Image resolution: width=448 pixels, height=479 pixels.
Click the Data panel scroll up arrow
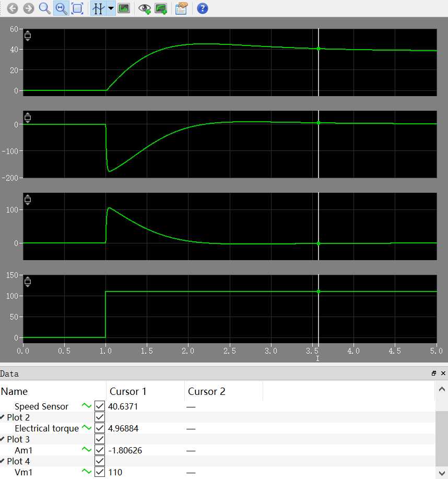[x=442, y=389]
